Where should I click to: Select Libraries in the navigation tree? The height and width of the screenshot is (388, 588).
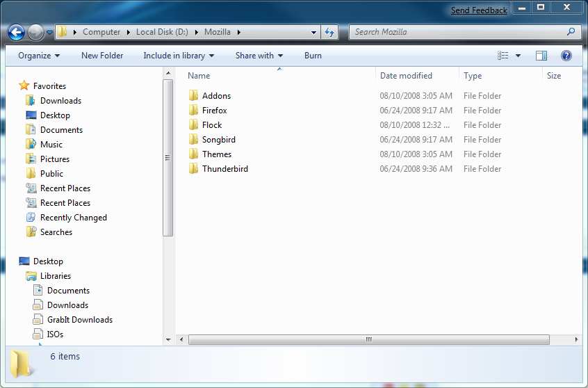(55, 276)
